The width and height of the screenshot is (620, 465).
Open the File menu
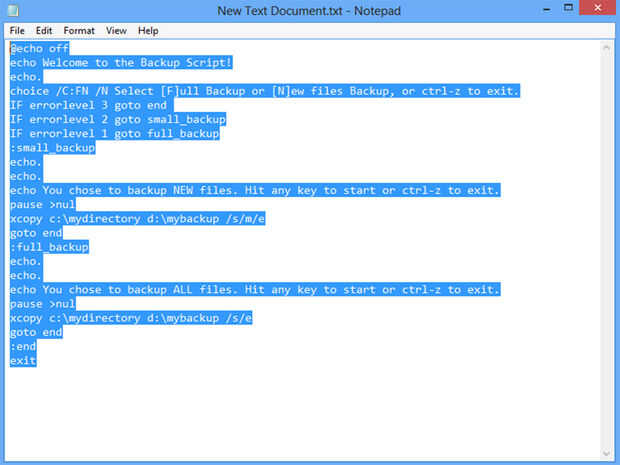click(x=17, y=30)
